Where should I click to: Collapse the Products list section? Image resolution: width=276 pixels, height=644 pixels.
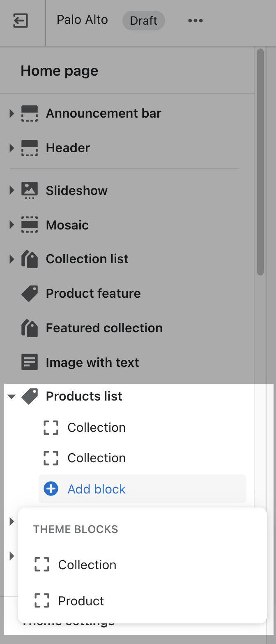pyautogui.click(x=11, y=396)
